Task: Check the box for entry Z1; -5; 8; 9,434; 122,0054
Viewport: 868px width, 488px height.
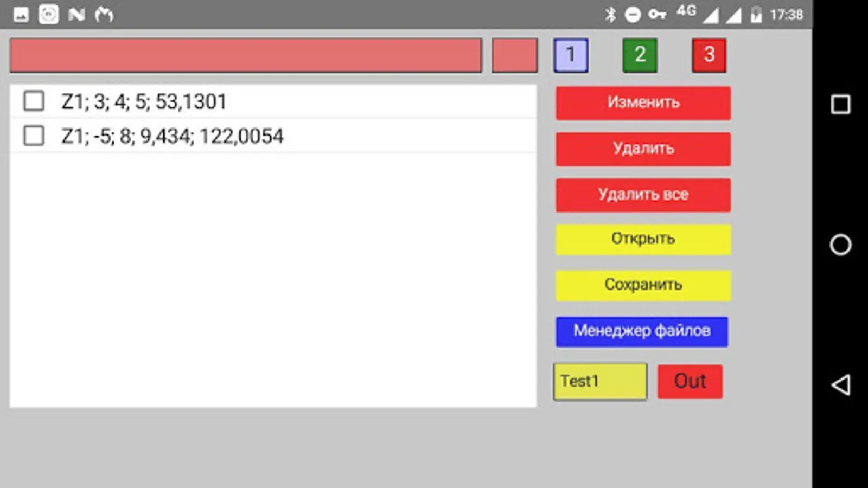Action: tap(34, 136)
